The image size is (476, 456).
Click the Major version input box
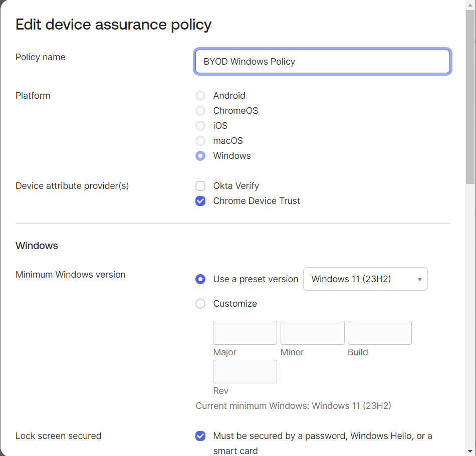tap(245, 333)
